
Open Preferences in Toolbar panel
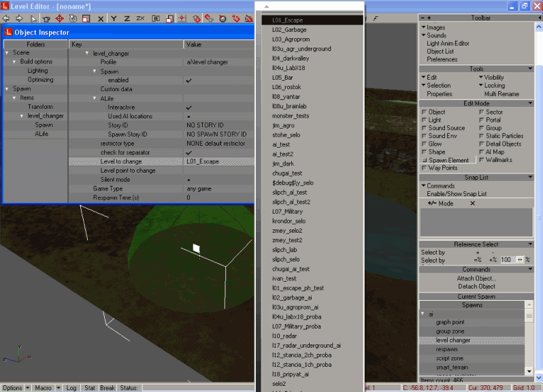pos(442,59)
